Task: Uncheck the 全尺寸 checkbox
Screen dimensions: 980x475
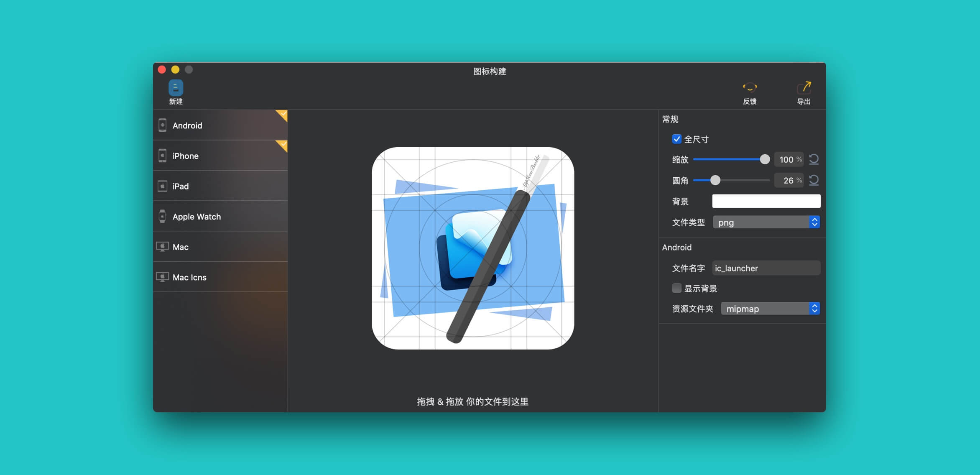Action: (x=676, y=139)
